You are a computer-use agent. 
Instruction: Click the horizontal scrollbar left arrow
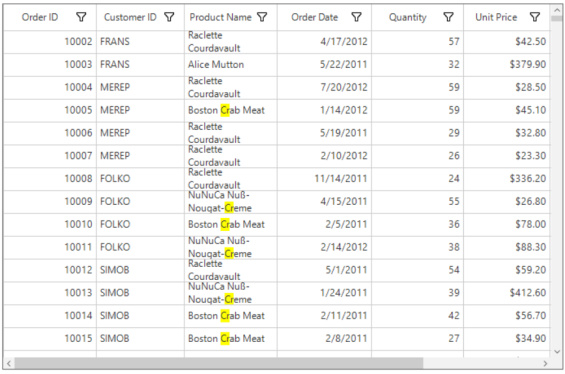[9, 364]
